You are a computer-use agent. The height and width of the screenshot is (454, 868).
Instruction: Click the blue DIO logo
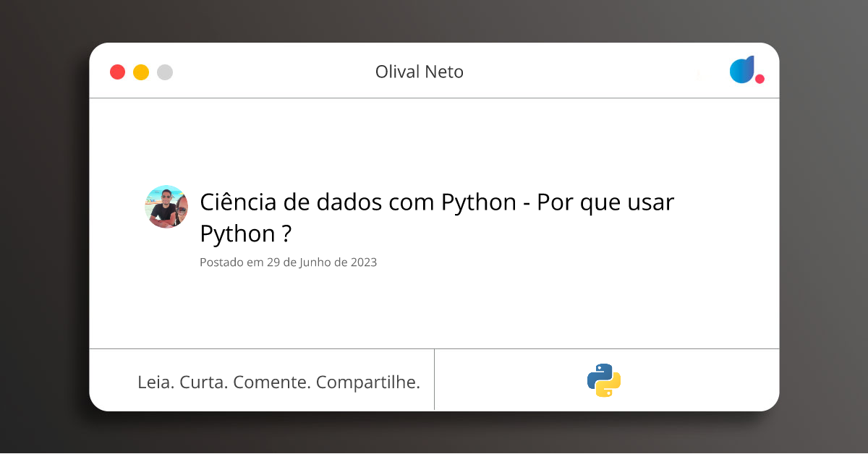tap(742, 69)
